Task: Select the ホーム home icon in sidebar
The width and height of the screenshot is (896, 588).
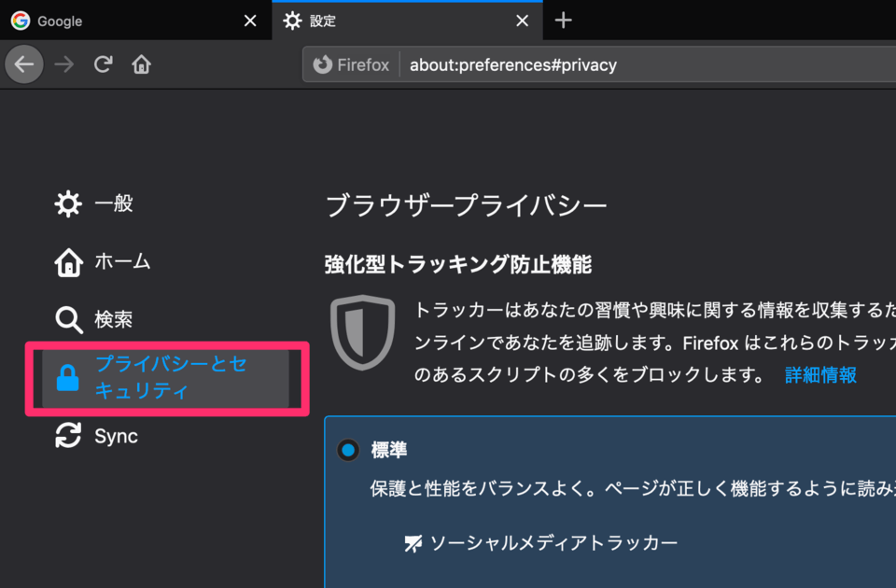Action: (x=68, y=261)
